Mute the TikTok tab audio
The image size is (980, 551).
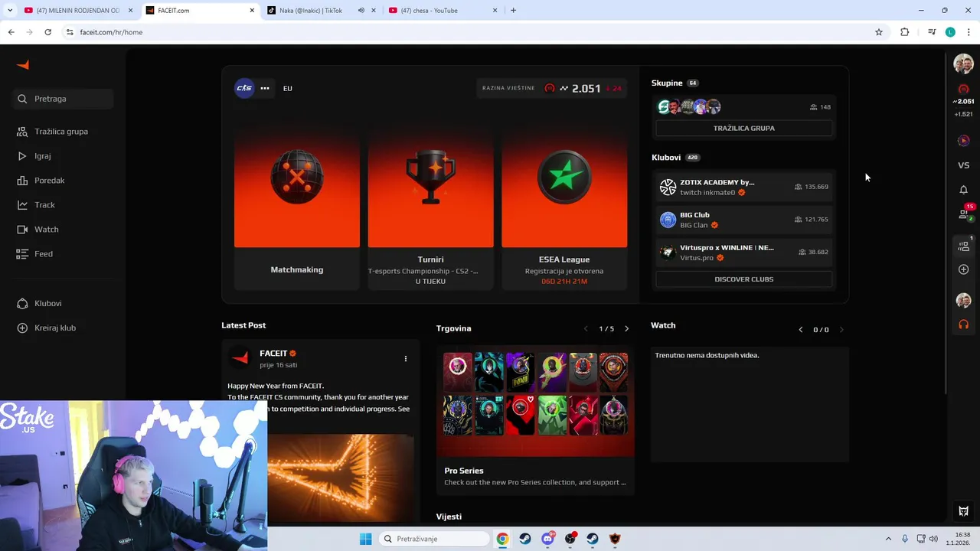tap(361, 11)
